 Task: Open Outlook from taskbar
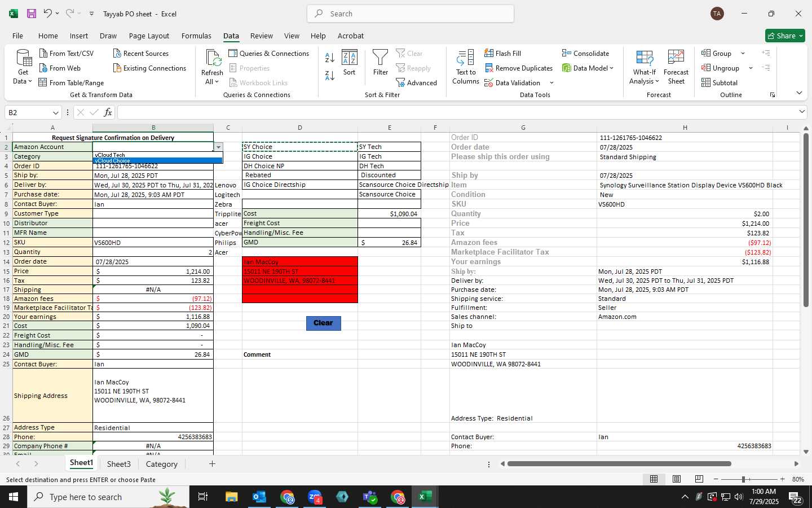(x=259, y=497)
